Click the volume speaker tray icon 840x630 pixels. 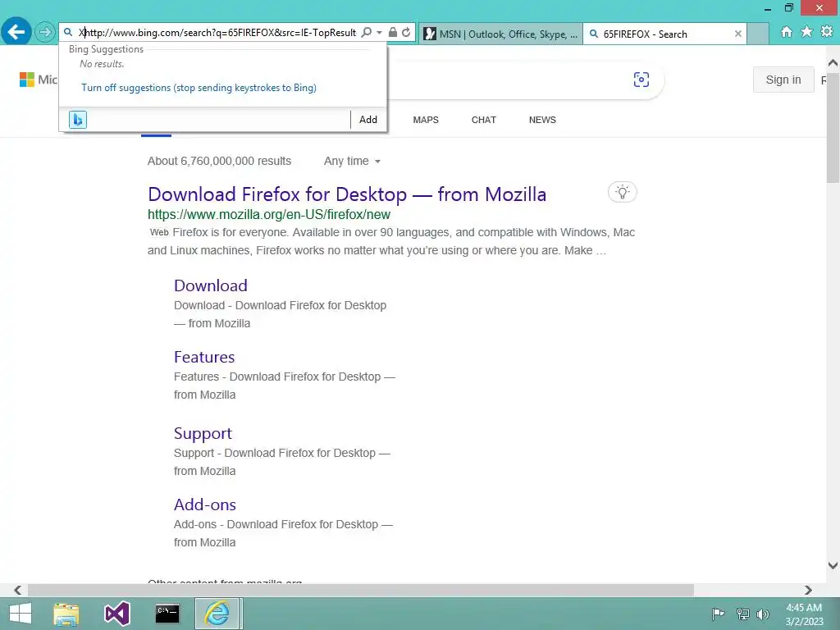pos(763,614)
